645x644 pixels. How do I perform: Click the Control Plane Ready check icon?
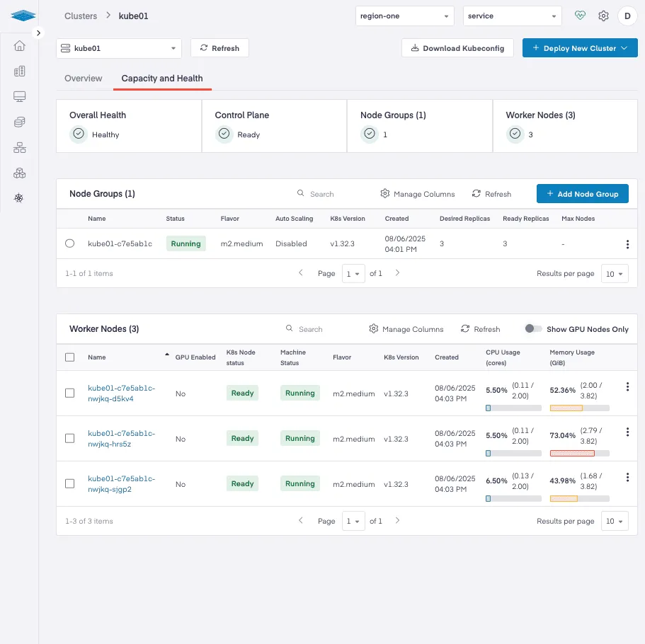coord(224,134)
